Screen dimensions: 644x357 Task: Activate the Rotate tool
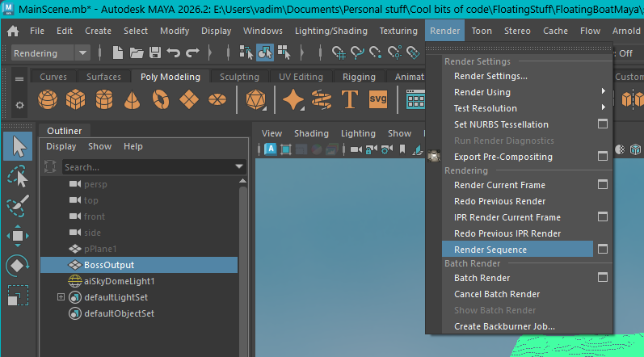[17, 266]
